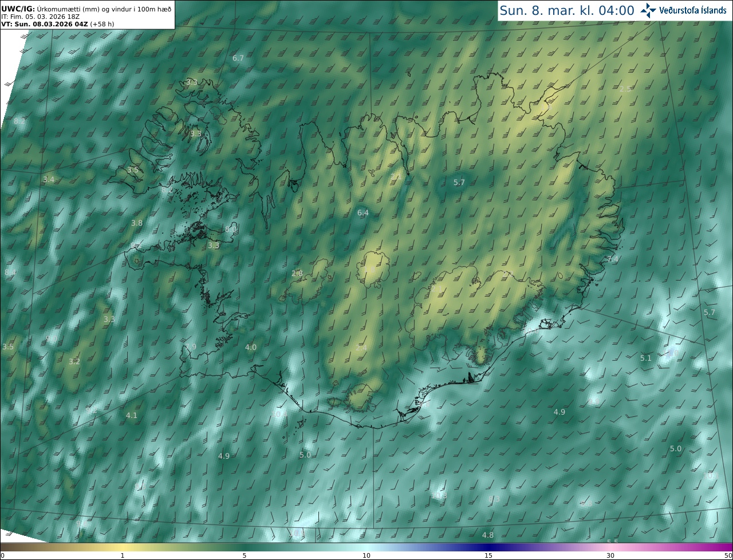733x560 pixels.
Task: Click the color scale label 1
Action: pos(123,556)
